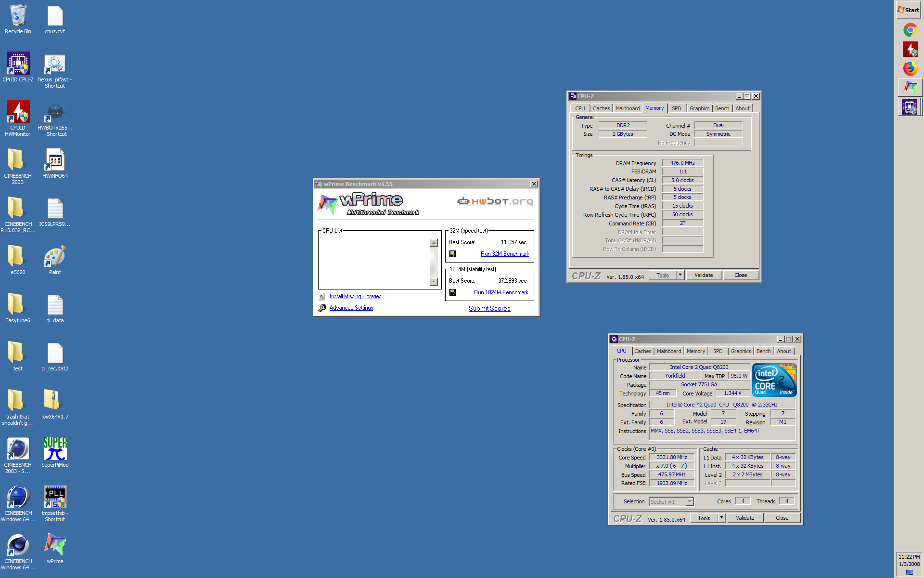This screenshot has height=578, width=924.
Task: Click Validate in Memory CPU-Z window
Action: [704, 276]
